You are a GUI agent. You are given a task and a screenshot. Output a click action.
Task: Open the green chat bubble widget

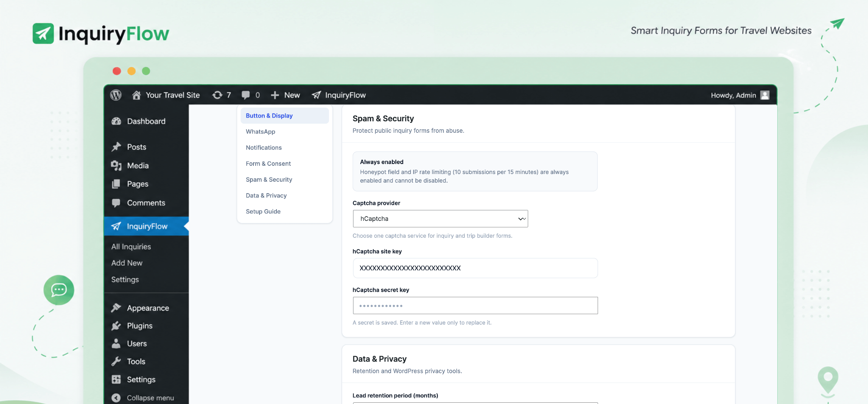[59, 290]
